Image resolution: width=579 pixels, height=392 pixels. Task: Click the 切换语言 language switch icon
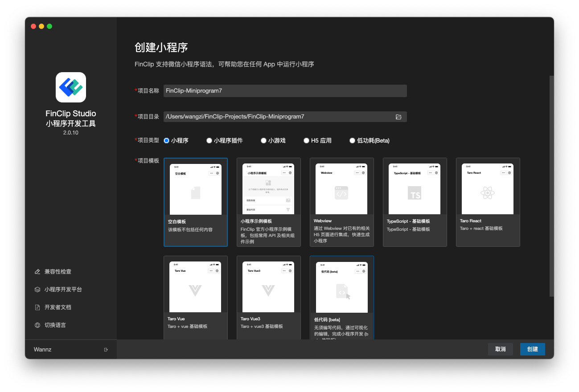(37, 325)
